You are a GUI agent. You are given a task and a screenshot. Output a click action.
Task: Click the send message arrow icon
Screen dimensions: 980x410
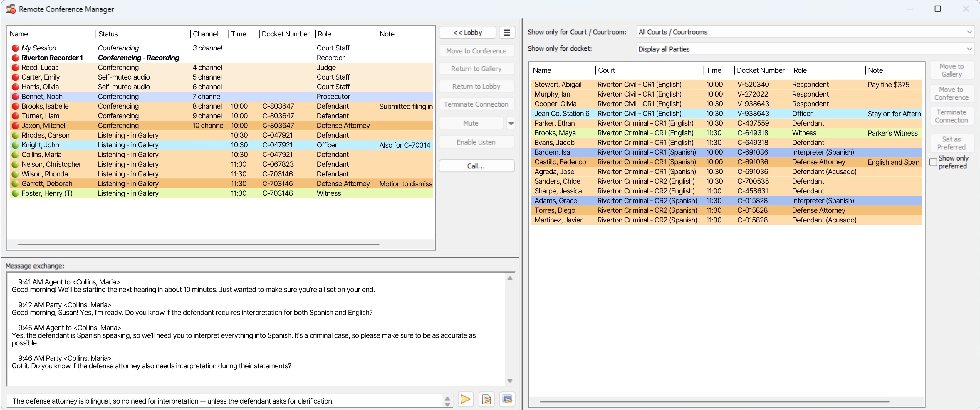click(465, 399)
